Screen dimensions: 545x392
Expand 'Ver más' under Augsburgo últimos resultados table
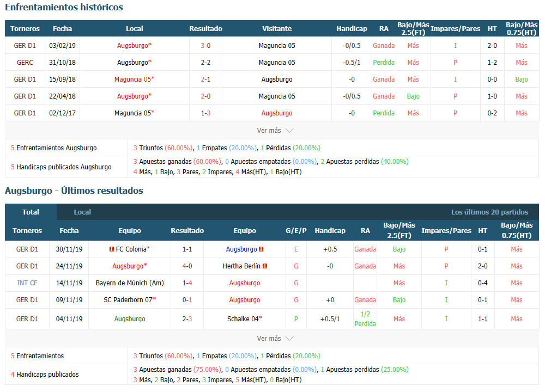click(275, 339)
